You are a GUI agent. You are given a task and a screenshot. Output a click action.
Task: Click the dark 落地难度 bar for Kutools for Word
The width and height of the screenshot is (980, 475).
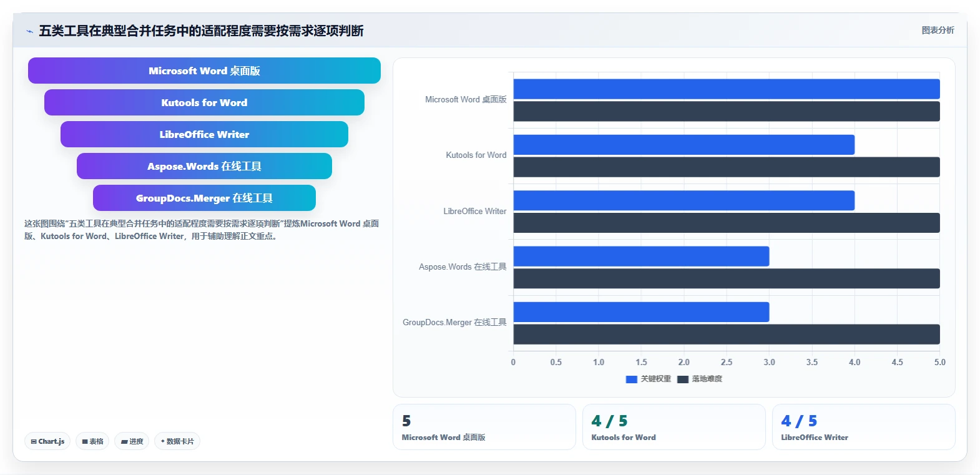pos(727,167)
